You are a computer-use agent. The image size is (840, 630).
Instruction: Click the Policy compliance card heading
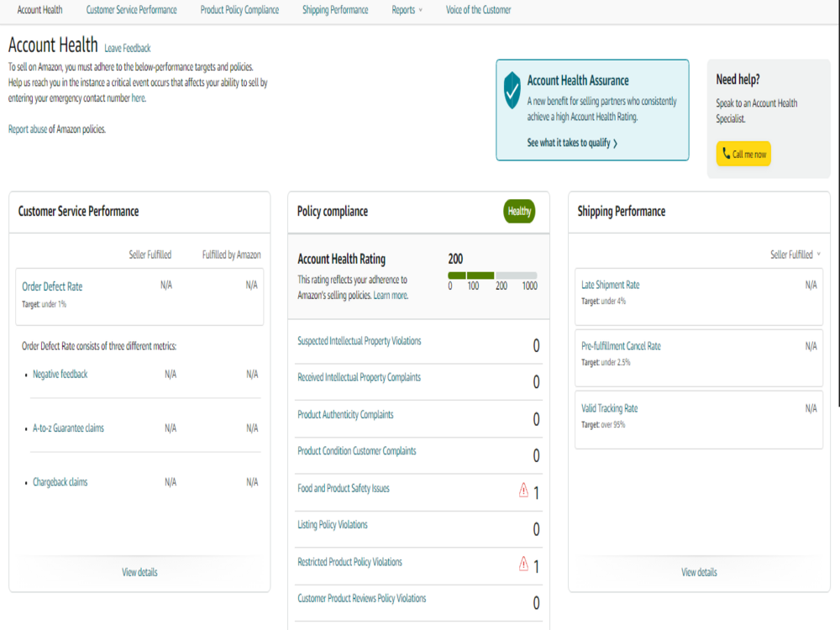click(333, 211)
